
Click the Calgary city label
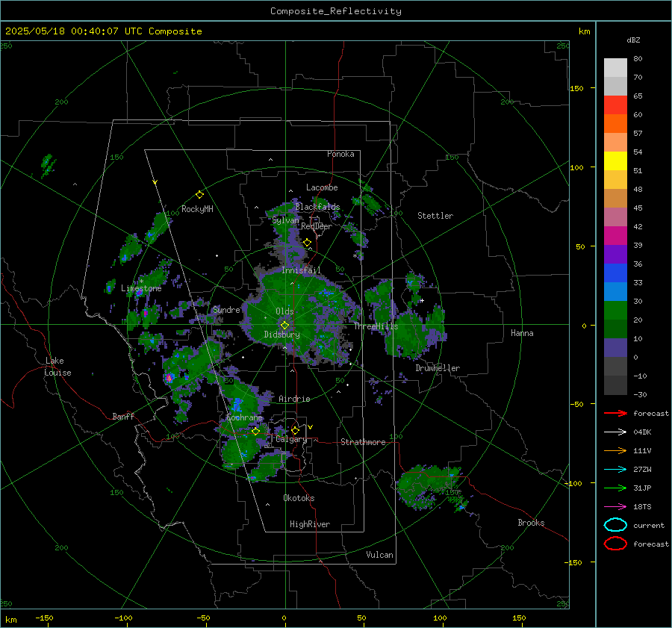pyautogui.click(x=291, y=439)
